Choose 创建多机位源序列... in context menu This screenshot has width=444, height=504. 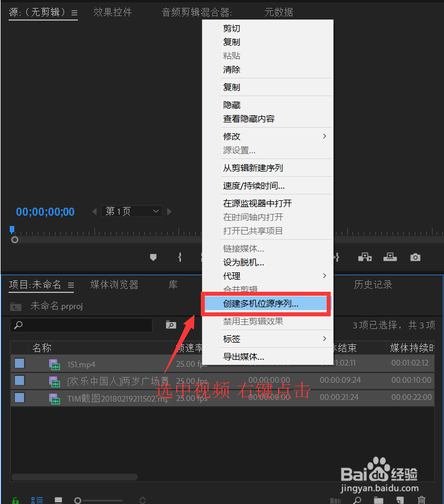[267, 304]
